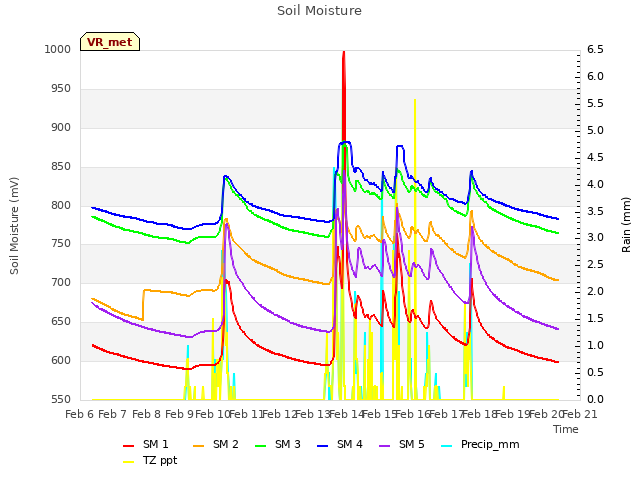Click the Soil Moisture (mV) axis label

click(x=14, y=226)
